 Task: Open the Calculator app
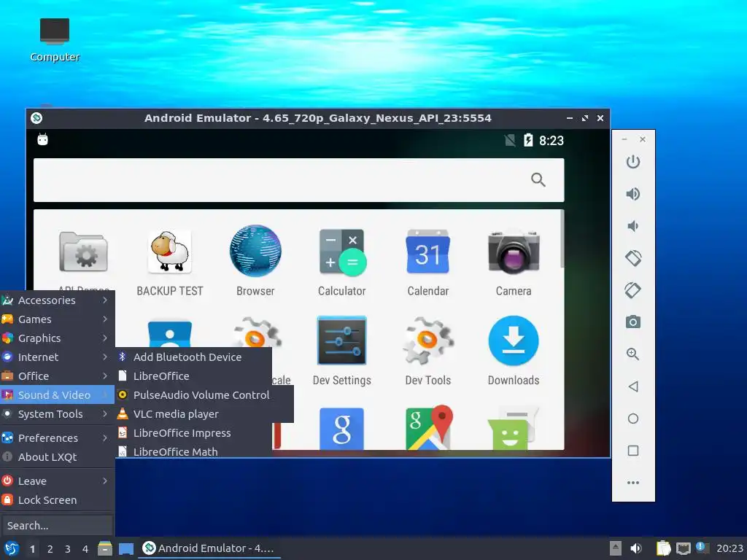pos(342,252)
